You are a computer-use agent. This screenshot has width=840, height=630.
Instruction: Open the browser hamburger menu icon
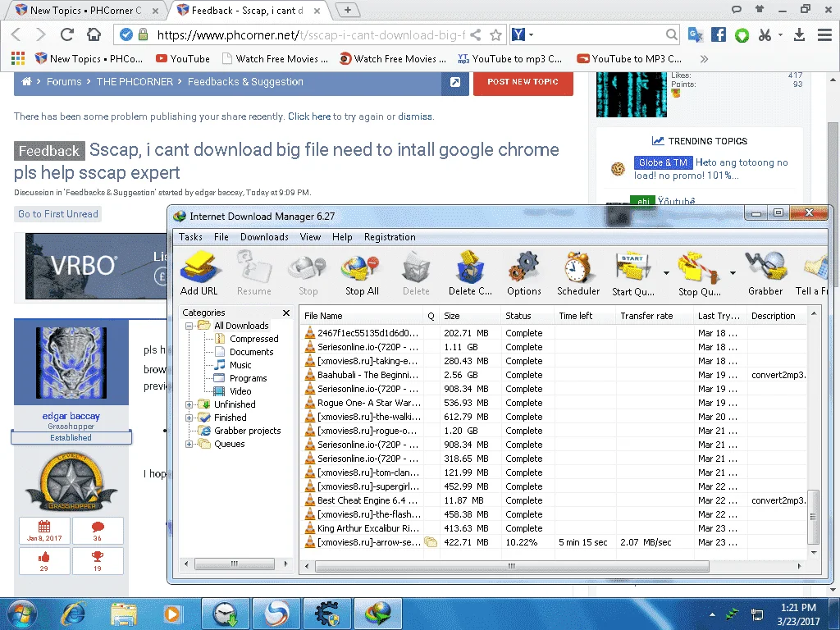824,34
